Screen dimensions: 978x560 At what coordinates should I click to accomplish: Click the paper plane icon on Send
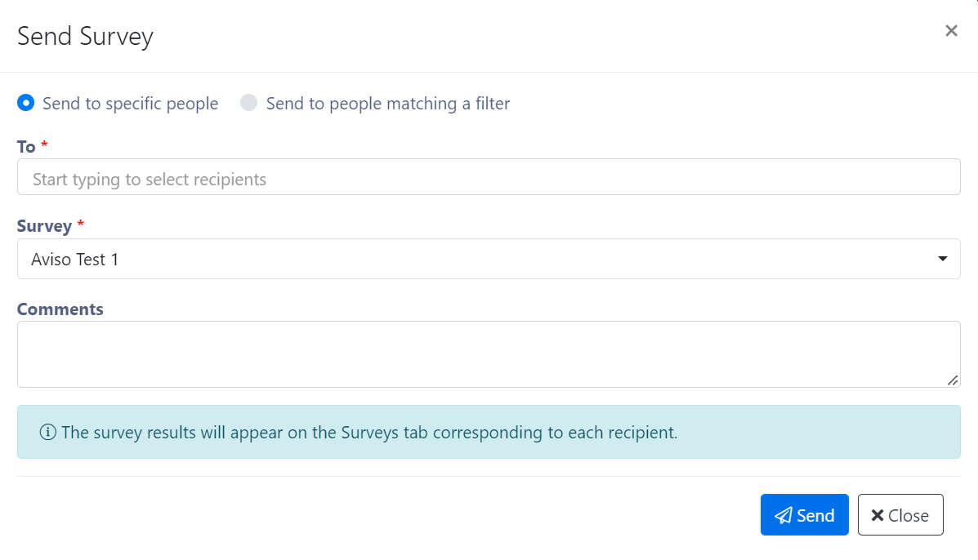click(784, 515)
